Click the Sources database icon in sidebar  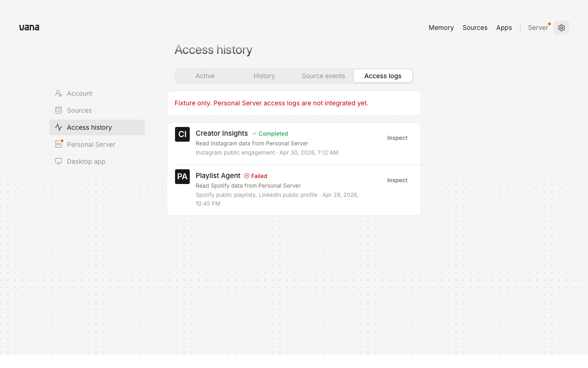tap(58, 110)
